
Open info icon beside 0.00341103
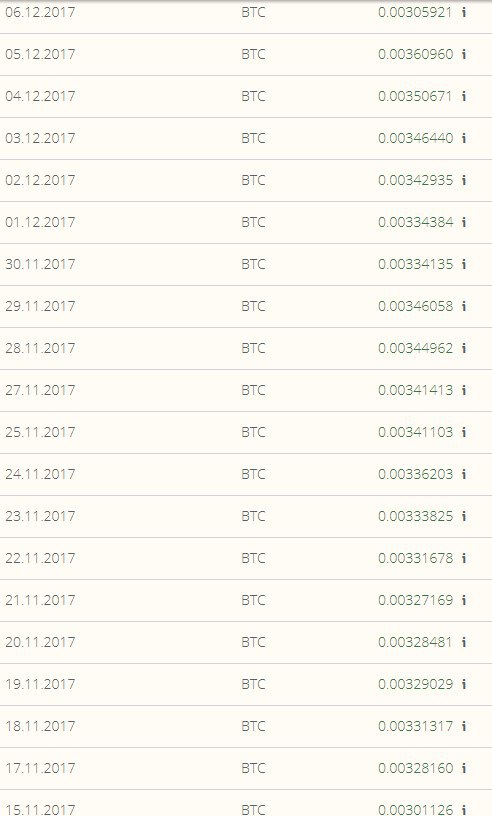tap(464, 432)
